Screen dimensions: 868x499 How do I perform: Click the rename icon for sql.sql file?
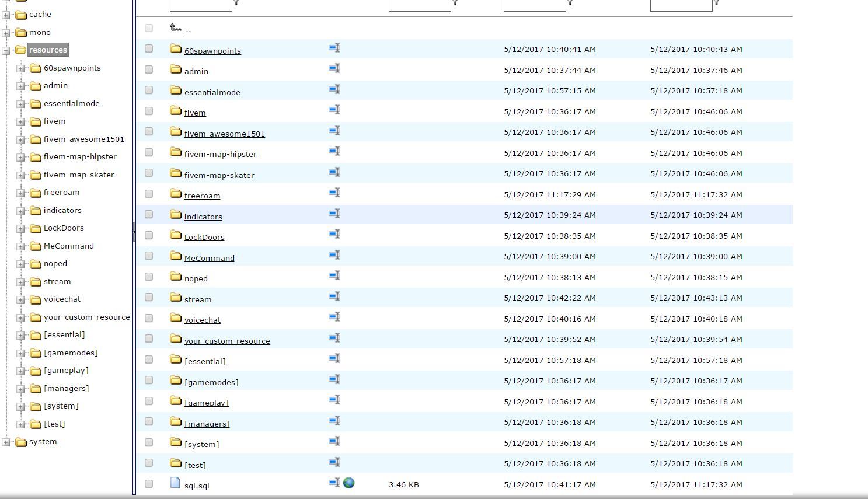tap(334, 483)
